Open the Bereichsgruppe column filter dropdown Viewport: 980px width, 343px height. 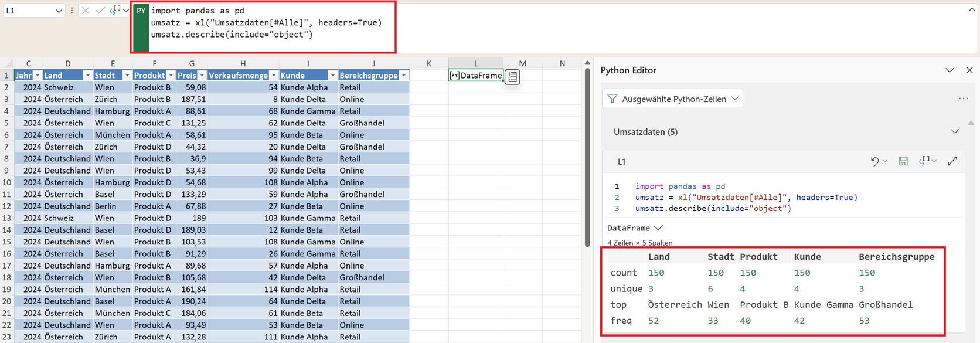(403, 76)
